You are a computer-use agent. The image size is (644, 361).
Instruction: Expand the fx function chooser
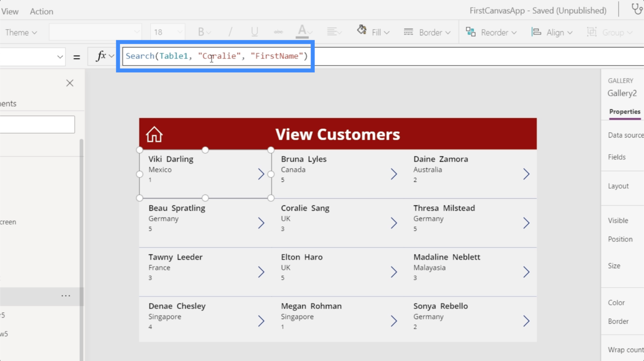tap(105, 56)
